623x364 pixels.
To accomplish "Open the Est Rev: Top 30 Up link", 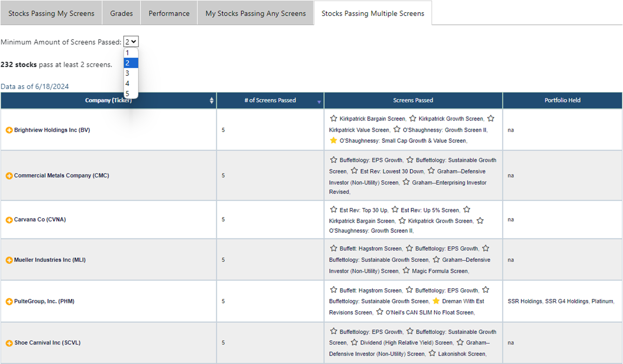I will tap(363, 210).
